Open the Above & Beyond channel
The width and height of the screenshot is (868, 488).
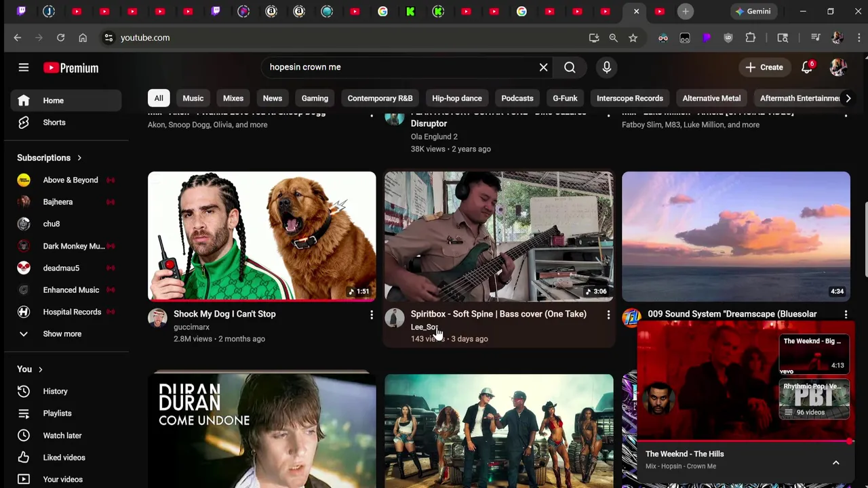[66, 180]
